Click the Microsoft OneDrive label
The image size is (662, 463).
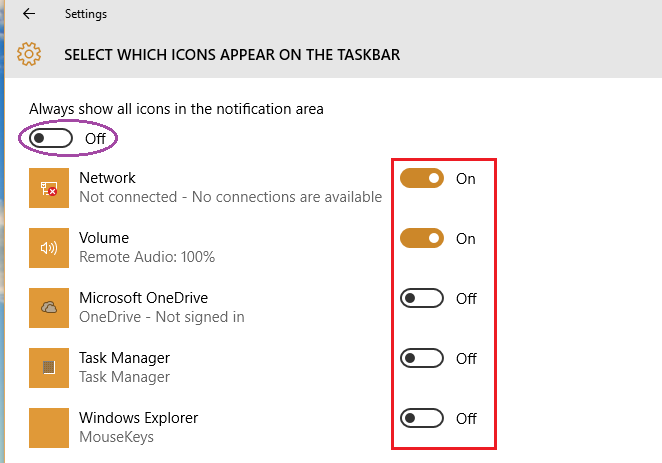[144, 298]
